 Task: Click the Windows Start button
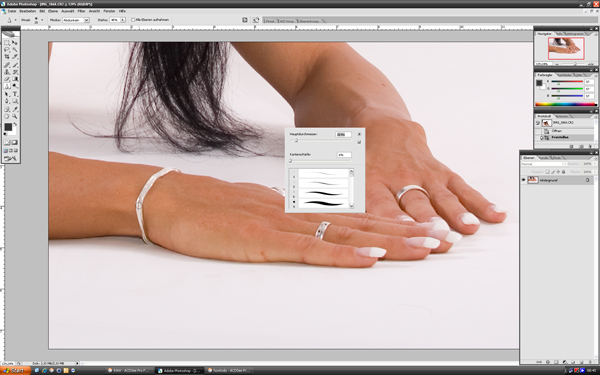[15, 370]
